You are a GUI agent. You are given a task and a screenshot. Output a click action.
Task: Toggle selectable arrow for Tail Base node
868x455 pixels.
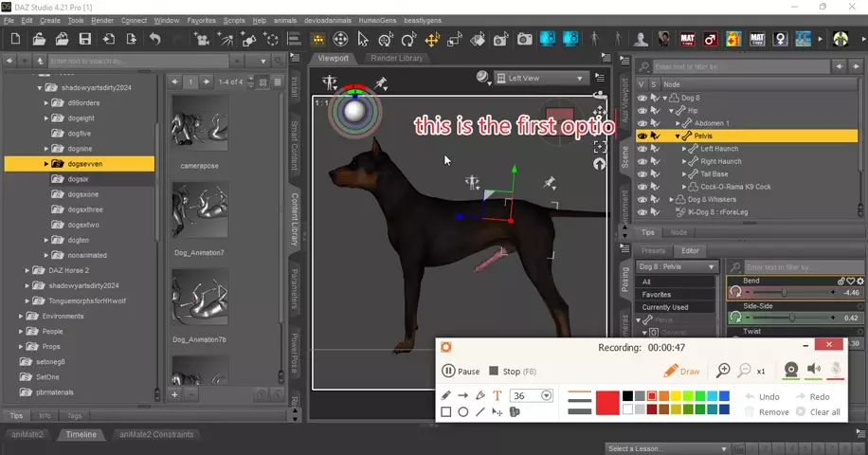pyautogui.click(x=655, y=174)
